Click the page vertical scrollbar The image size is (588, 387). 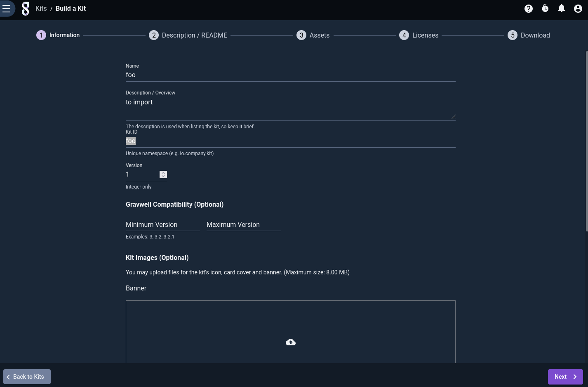[586, 141]
